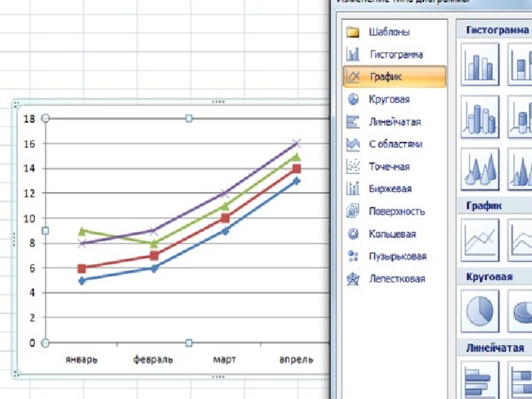Select the С областями area category
532x399 pixels.
tap(394, 144)
